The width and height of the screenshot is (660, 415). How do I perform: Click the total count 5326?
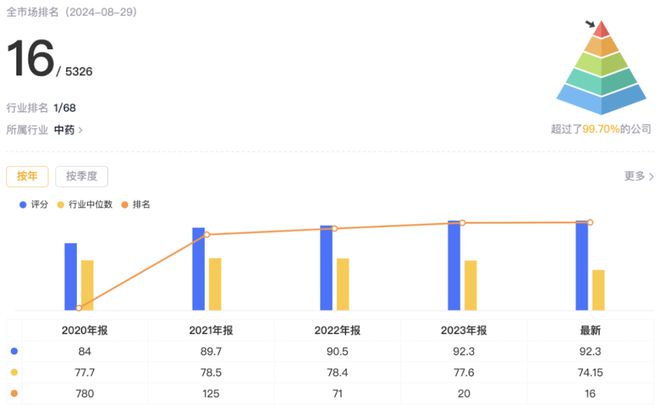click(79, 72)
